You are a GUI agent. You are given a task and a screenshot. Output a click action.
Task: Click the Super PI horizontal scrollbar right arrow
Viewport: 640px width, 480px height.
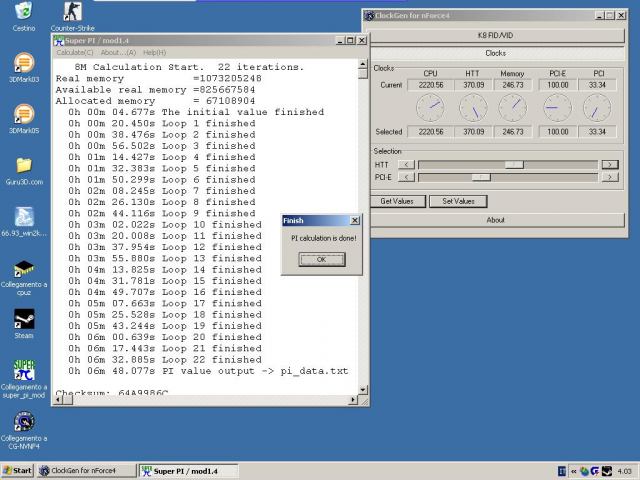click(353, 400)
